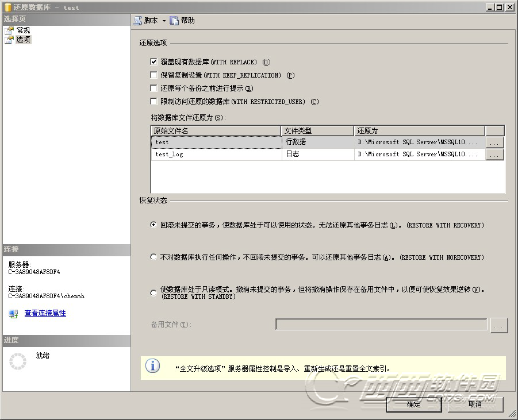Image resolution: width=518 pixels, height=420 pixels.
Task: Click the 备用文件 input field
Action: point(381,325)
